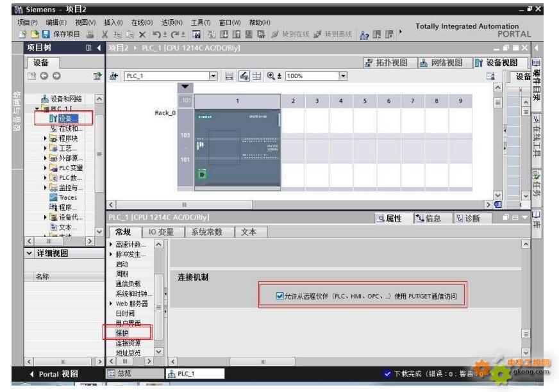The width and height of the screenshot is (559, 392).
Task: Click the Cut scissors icon
Action: 105,35
